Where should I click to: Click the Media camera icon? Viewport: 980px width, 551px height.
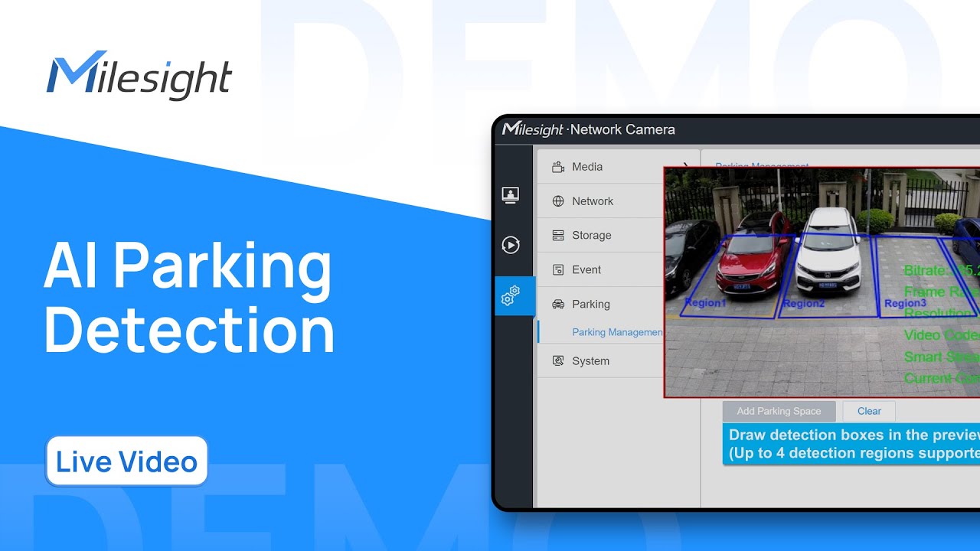[x=558, y=167]
